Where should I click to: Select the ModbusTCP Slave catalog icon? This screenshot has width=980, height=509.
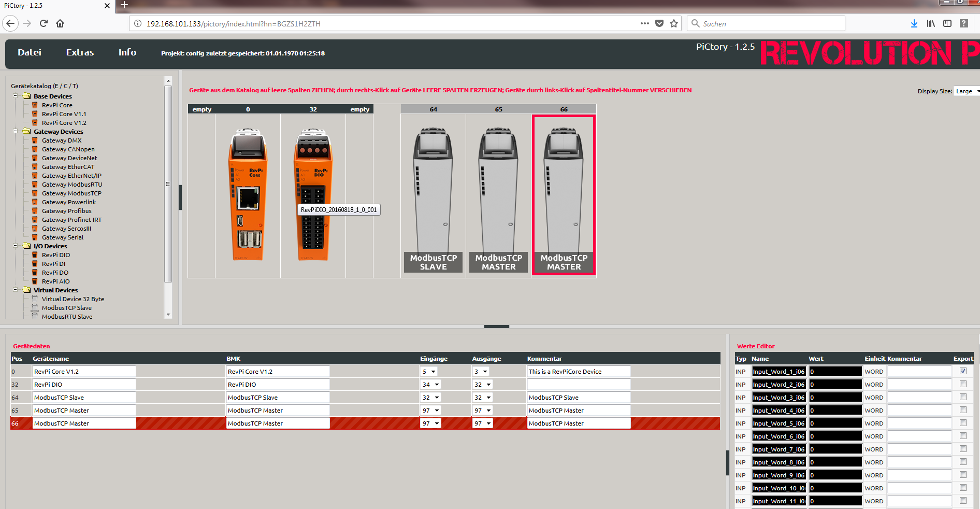click(35, 308)
